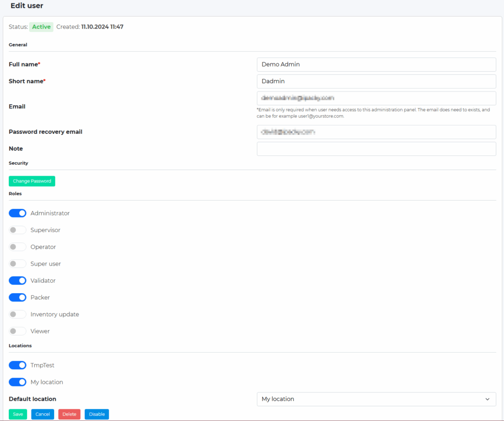Switch off the My location toggle
The width and height of the screenshot is (504, 421).
coord(17,382)
